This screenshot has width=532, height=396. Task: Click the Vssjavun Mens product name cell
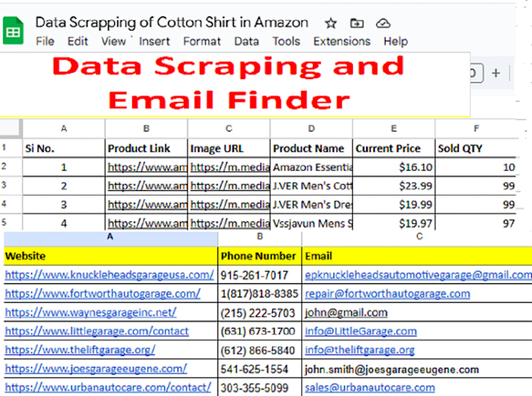(x=311, y=223)
